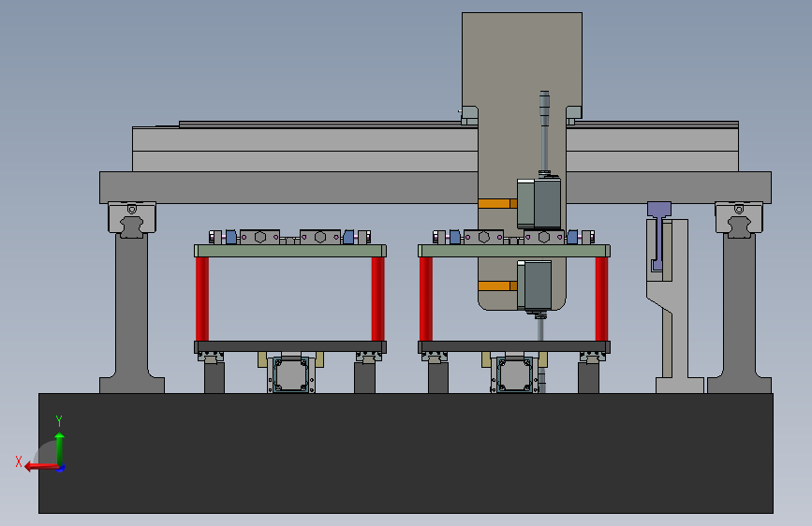Image resolution: width=812 pixels, height=526 pixels.
Task: Select the lower gray motor housing on column
Action: click(x=535, y=285)
